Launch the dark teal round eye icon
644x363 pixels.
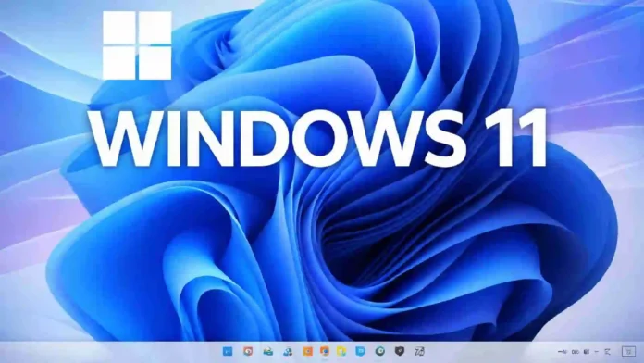380,351
